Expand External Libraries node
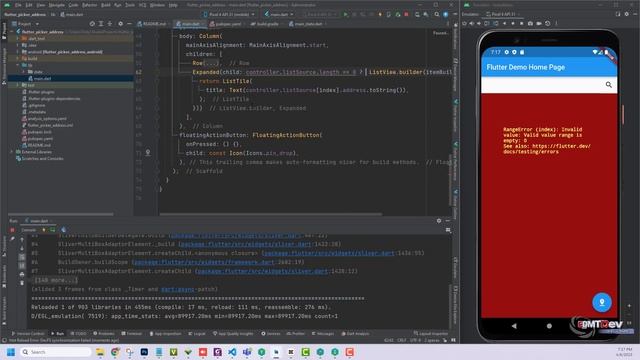This screenshot has width=640, height=360. 12,152
